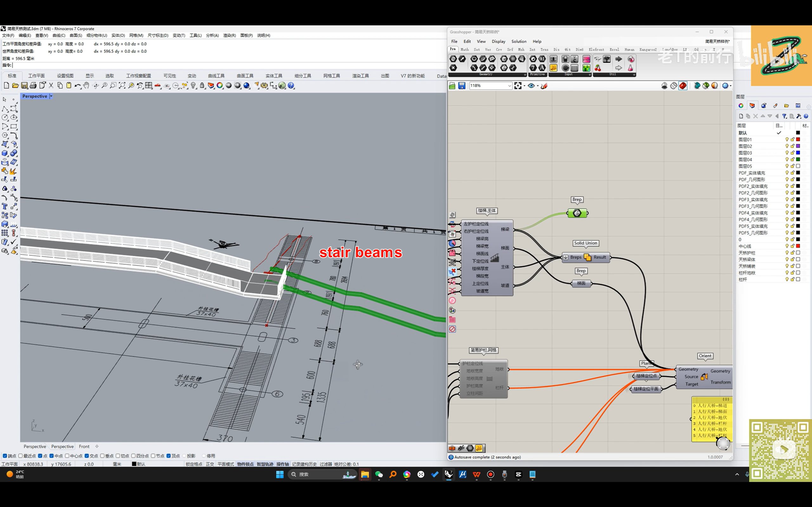This screenshot has height=507, width=812.
Task: Click the four-viewport layout icon
Action: point(149,86)
